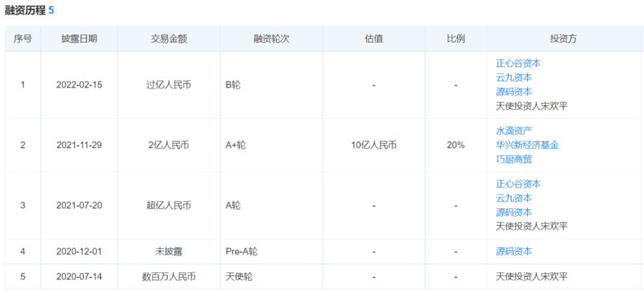Open 源码资本 link in Pre-A轮 row
Screen dimensions: 644x293
pyautogui.click(x=514, y=251)
